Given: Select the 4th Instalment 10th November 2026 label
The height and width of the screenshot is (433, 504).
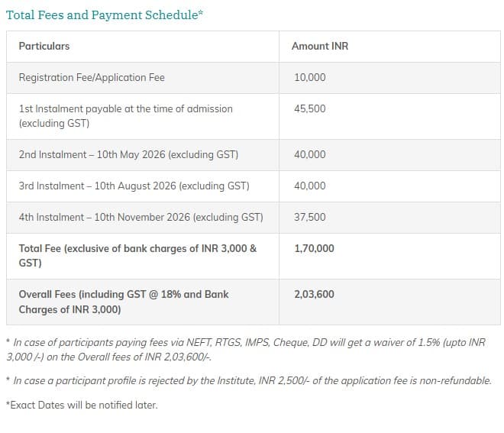Looking at the screenshot, I should pyautogui.click(x=141, y=217).
